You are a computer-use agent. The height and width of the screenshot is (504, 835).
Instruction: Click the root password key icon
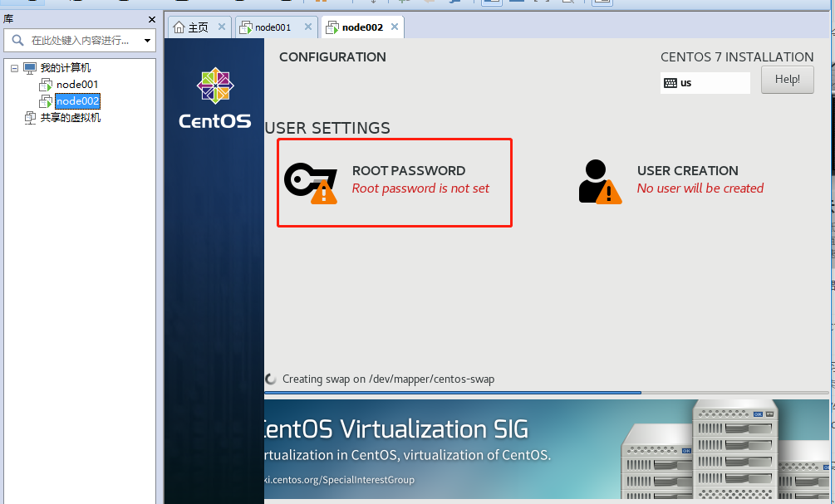click(x=310, y=181)
